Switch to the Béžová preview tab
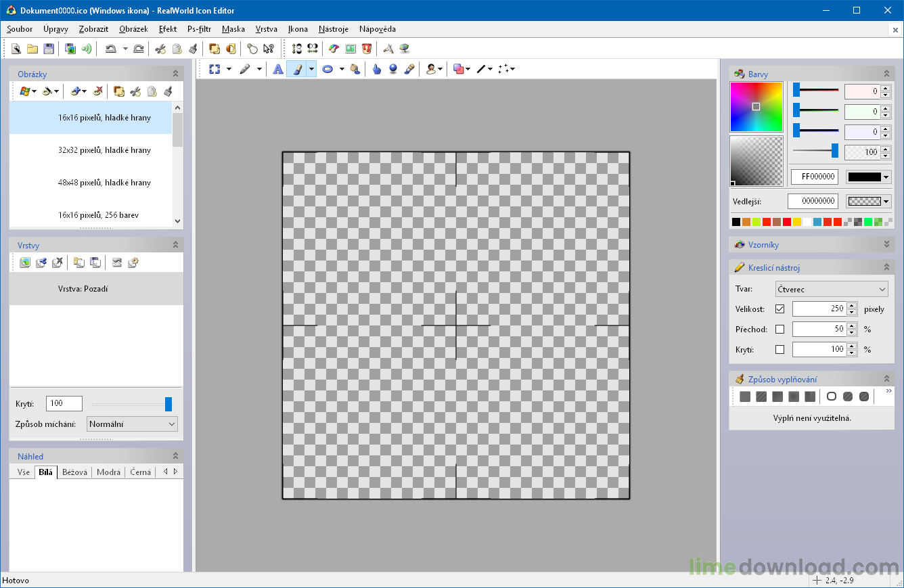 [74, 472]
